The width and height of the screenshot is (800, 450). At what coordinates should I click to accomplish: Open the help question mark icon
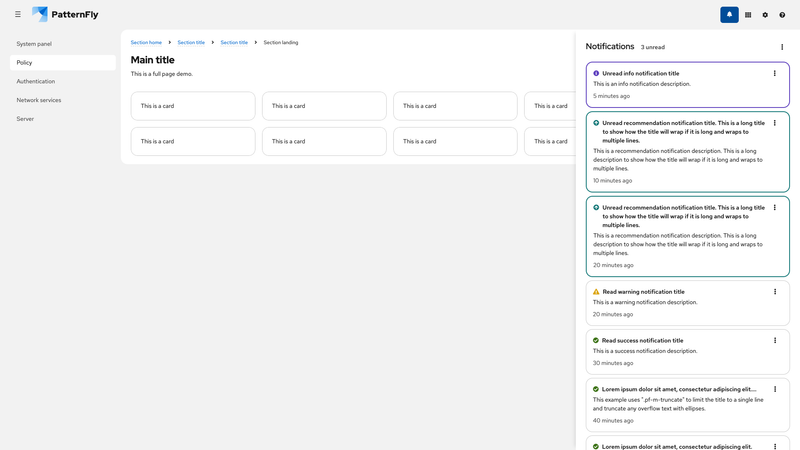tap(782, 15)
